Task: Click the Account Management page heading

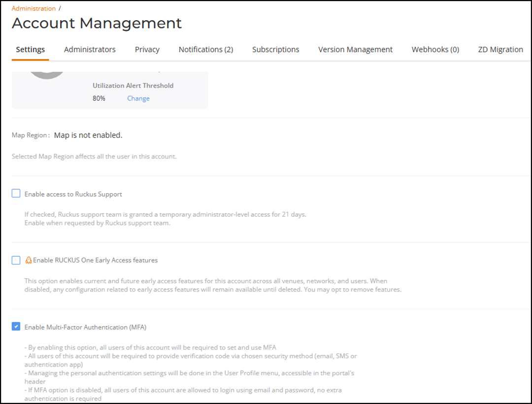Action: [97, 23]
